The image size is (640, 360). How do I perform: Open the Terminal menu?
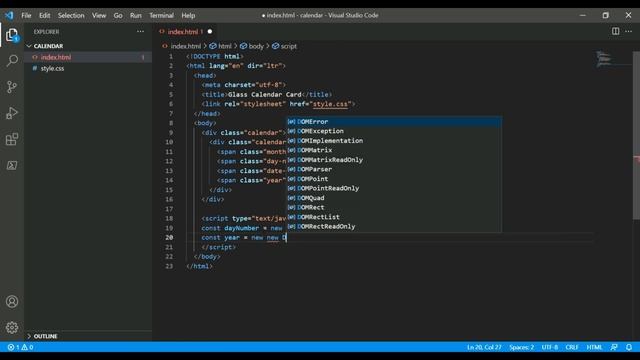(161, 16)
